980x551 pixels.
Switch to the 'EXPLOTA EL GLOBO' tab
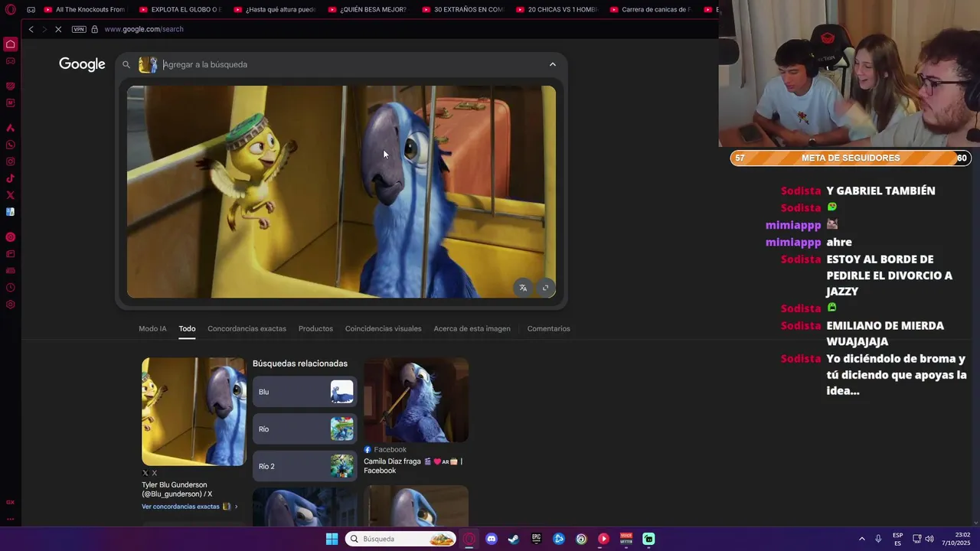pyautogui.click(x=180, y=10)
